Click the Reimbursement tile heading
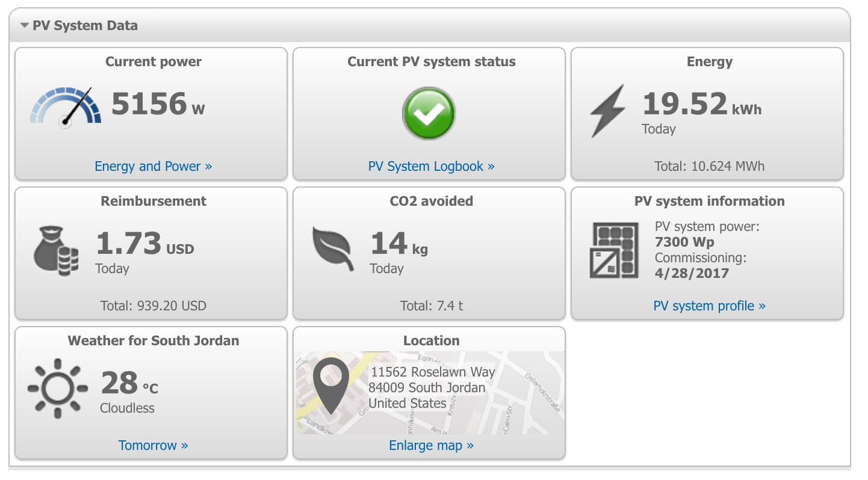 [153, 201]
